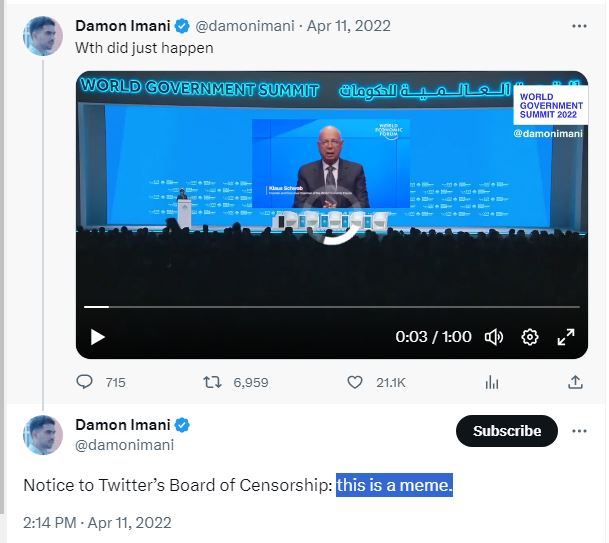The image size is (609, 543).
Task: Open more options on top tweet
Action: tap(579, 26)
